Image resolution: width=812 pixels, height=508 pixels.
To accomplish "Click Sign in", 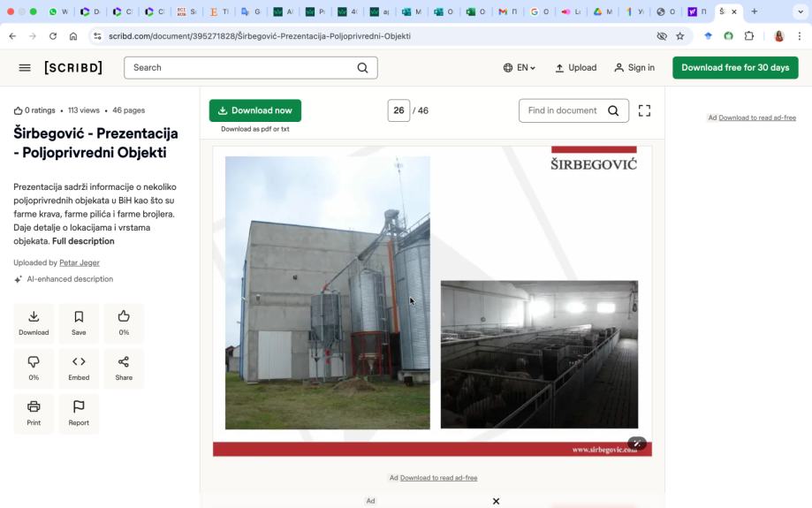I will coord(634,68).
